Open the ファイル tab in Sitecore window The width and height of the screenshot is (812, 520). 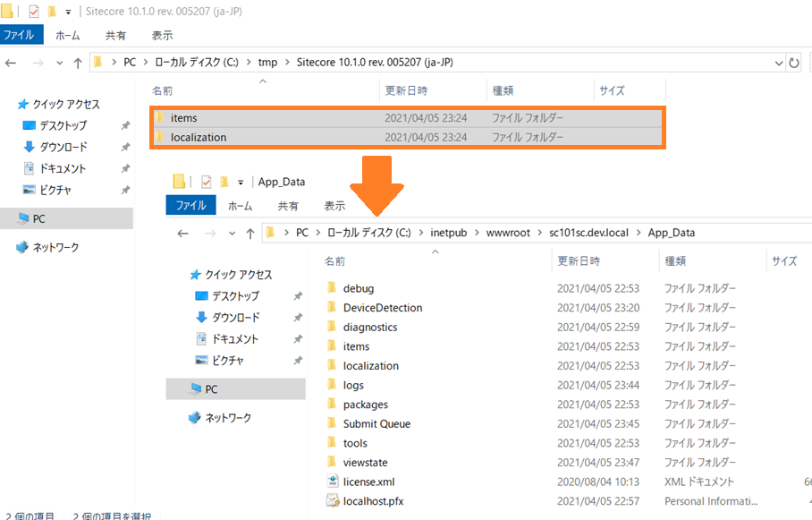coord(21,35)
